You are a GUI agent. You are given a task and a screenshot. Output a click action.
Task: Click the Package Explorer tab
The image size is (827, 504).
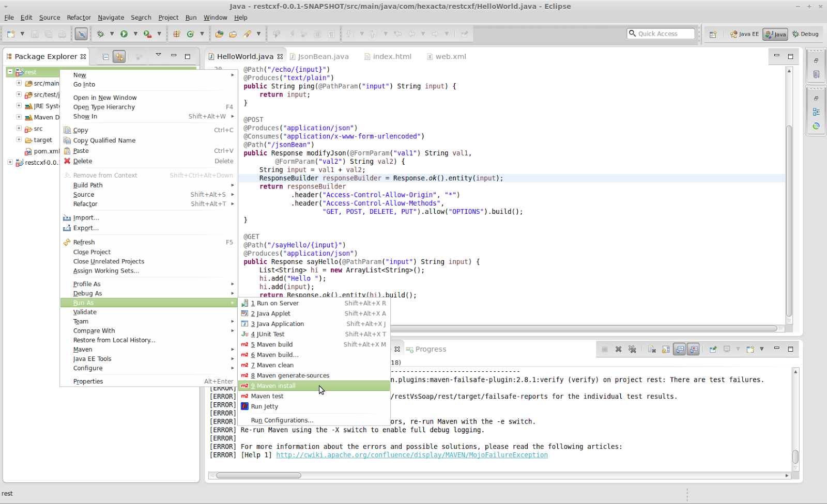point(46,57)
